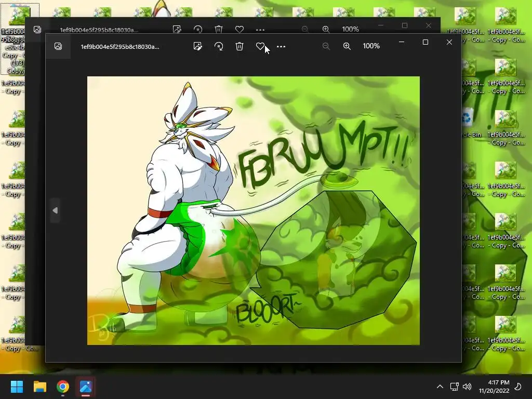Click Photos app icon on the taskbar
Viewport: 532px width, 399px height.
[86, 387]
